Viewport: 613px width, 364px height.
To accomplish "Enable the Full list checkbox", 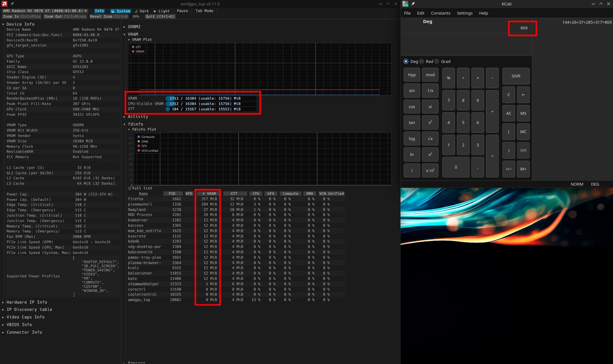I will (x=130, y=188).
